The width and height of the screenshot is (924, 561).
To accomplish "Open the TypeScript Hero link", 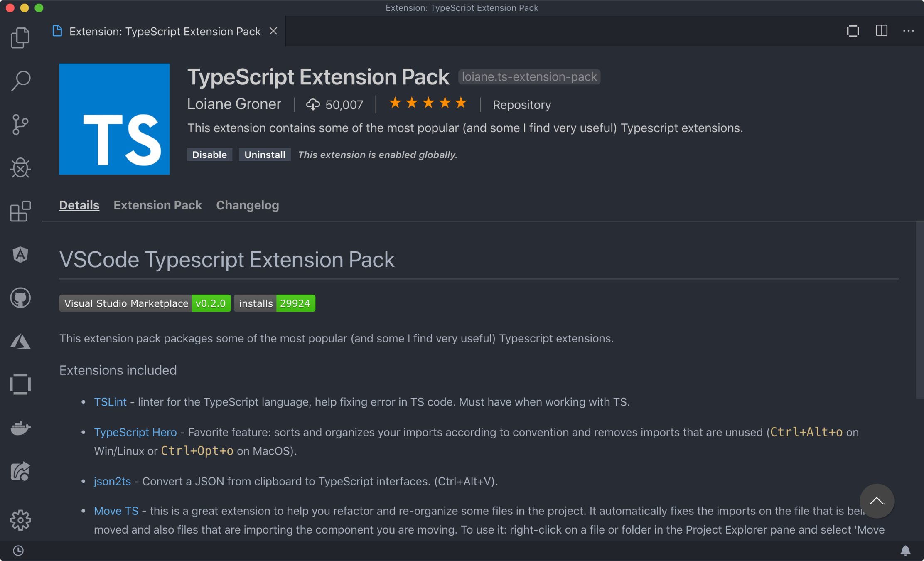I will click(x=135, y=432).
